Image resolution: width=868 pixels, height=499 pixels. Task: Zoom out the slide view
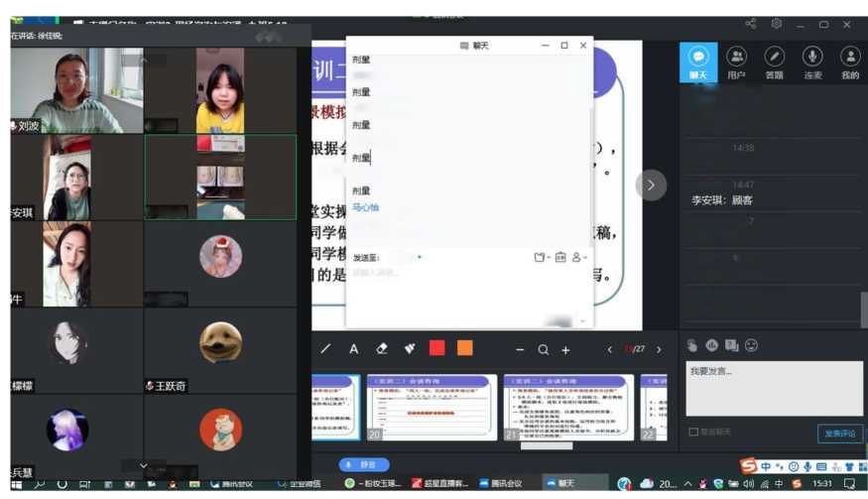(x=519, y=350)
